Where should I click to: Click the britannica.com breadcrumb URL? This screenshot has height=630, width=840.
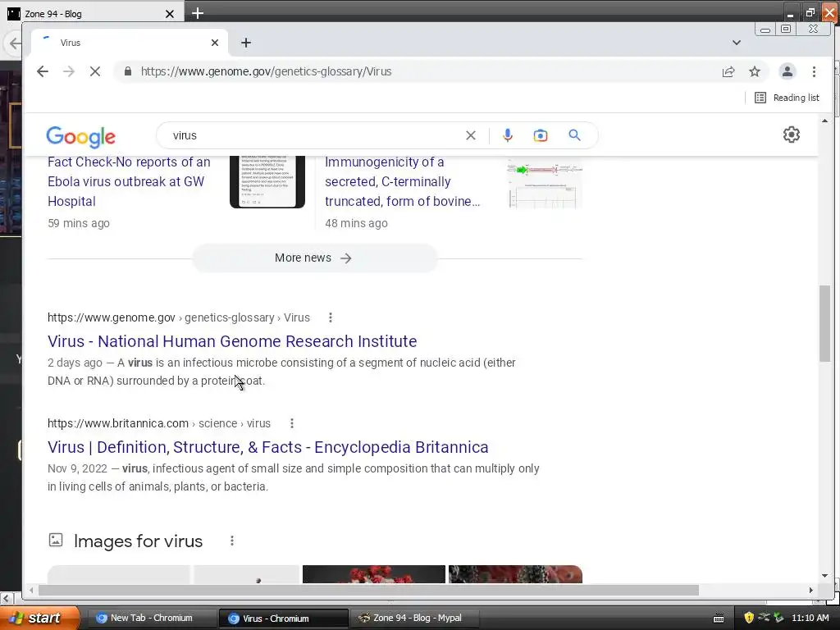click(x=158, y=424)
